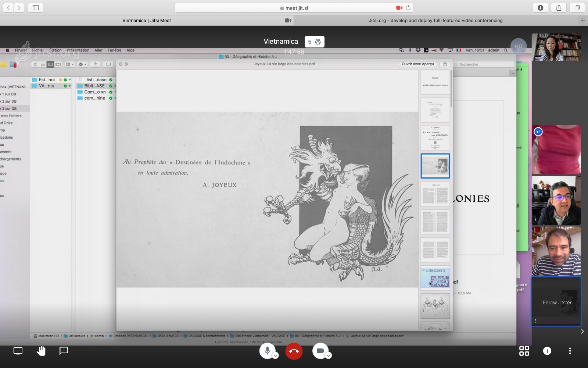Collapse the participant filmstrip arrow
Image resolution: width=588 pixels, height=368 pixels.
click(x=582, y=332)
